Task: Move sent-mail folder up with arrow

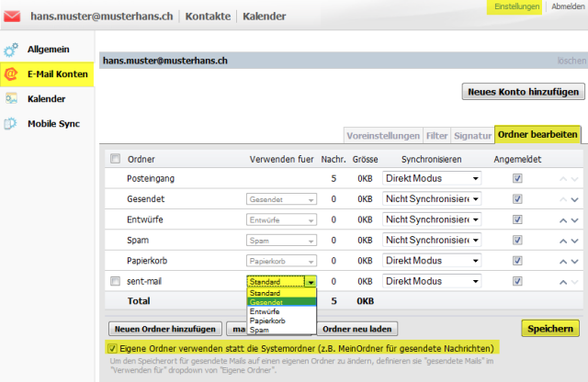Action: 563,282
